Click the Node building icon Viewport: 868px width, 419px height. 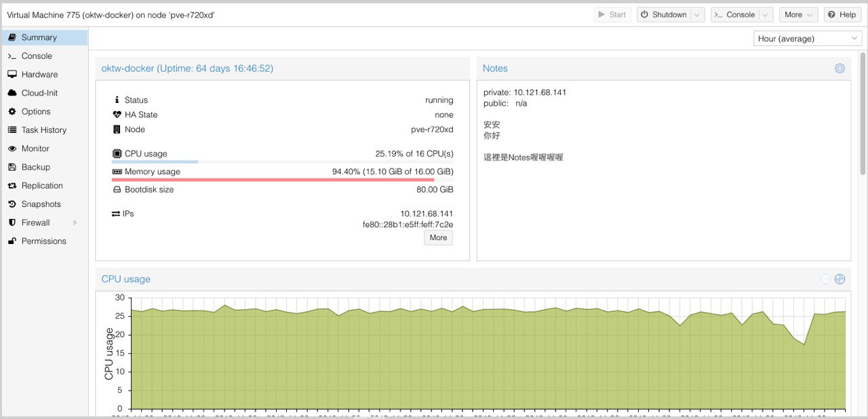tap(117, 129)
